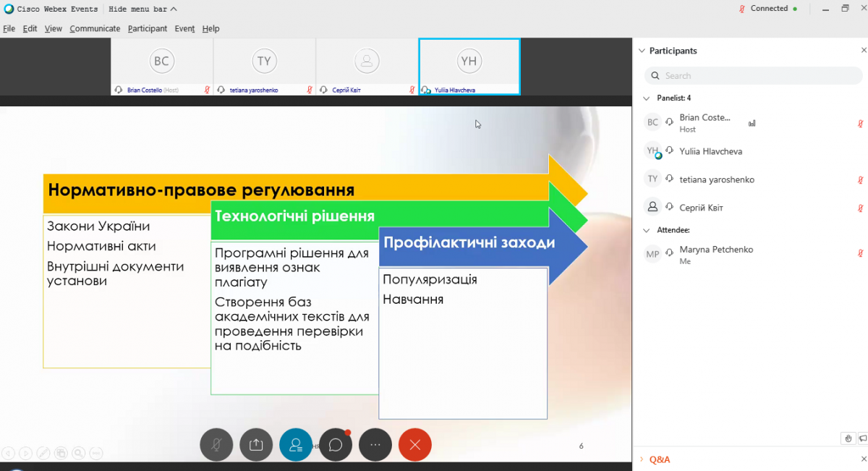The height and width of the screenshot is (471, 868).
Task: Close the Q&A panel
Action: click(x=863, y=459)
